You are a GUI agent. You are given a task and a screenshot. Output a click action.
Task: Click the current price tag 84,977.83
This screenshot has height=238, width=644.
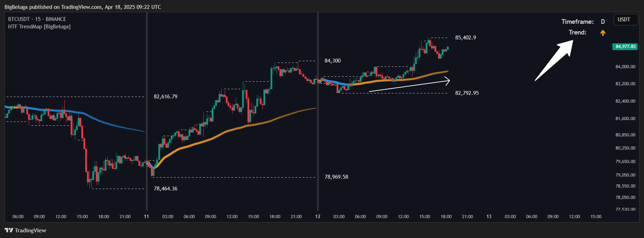(625, 47)
